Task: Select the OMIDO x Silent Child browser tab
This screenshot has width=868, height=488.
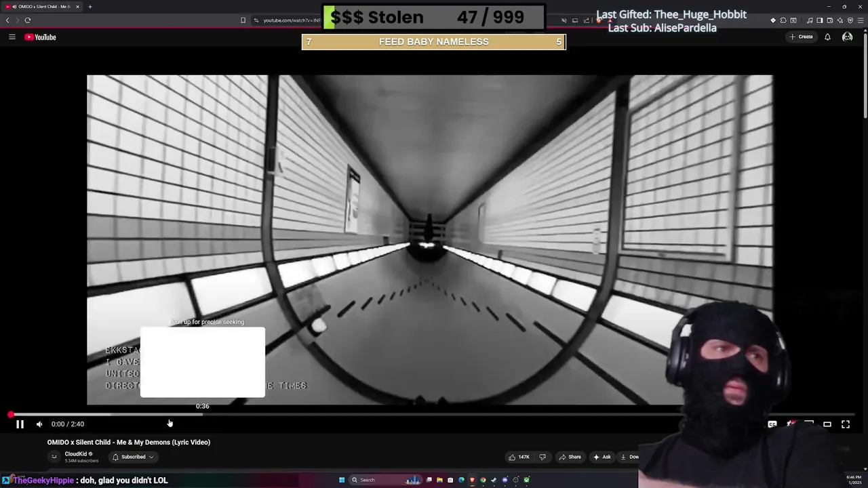Action: pos(41,7)
